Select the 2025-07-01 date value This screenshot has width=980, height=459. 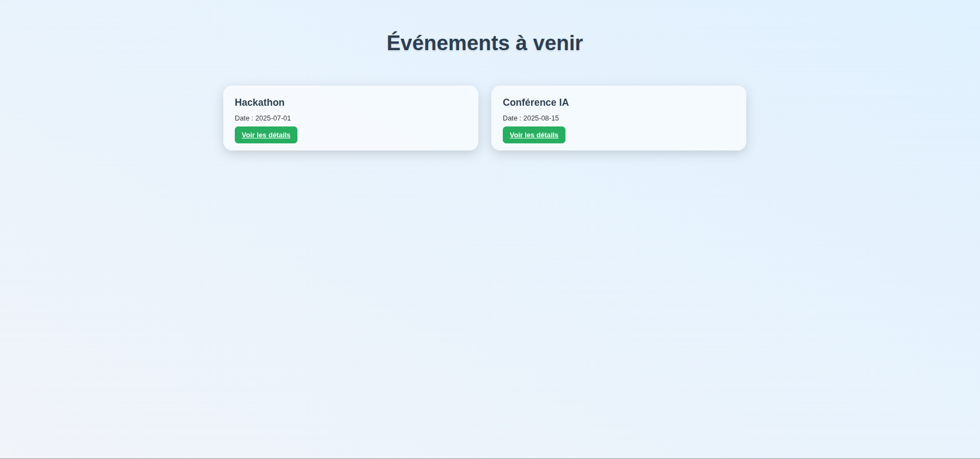coord(273,118)
